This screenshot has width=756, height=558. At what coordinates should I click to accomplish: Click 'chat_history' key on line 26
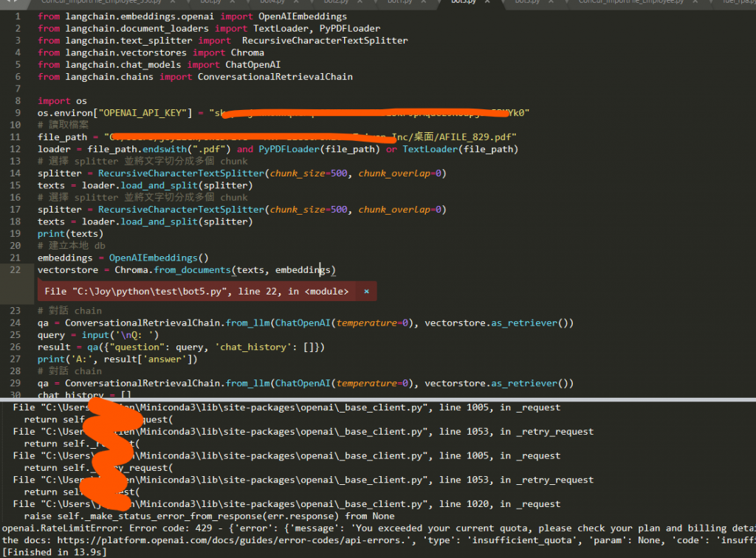click(253, 347)
